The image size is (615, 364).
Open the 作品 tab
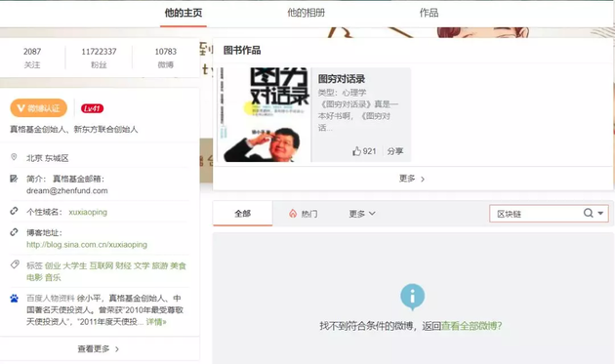point(429,13)
